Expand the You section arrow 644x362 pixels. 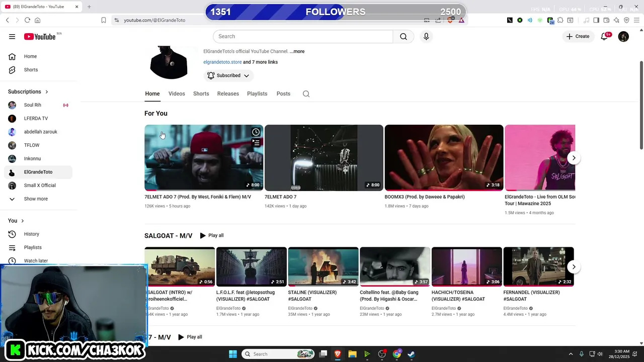click(x=23, y=221)
